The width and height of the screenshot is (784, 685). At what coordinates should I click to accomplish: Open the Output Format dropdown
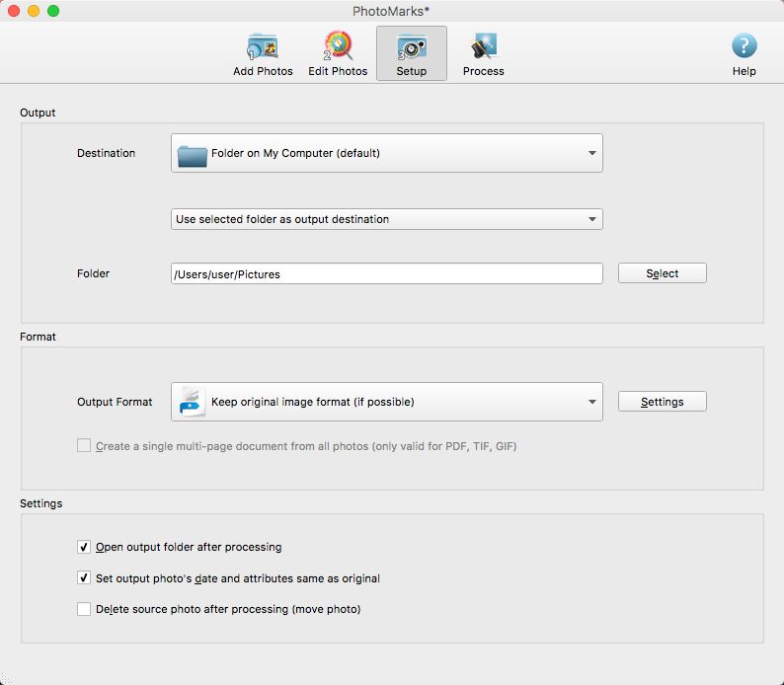coord(386,402)
